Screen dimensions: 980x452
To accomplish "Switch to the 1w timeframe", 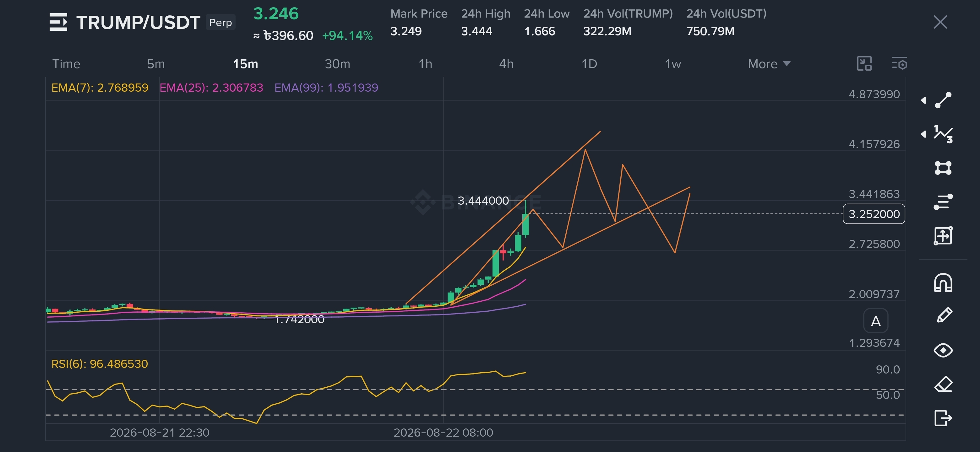I will click(672, 64).
